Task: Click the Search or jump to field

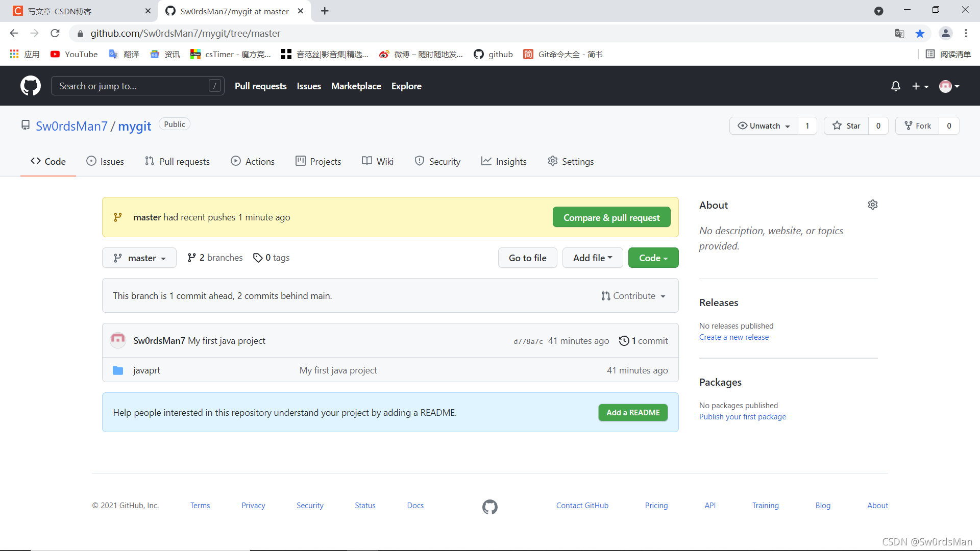Action: (137, 86)
